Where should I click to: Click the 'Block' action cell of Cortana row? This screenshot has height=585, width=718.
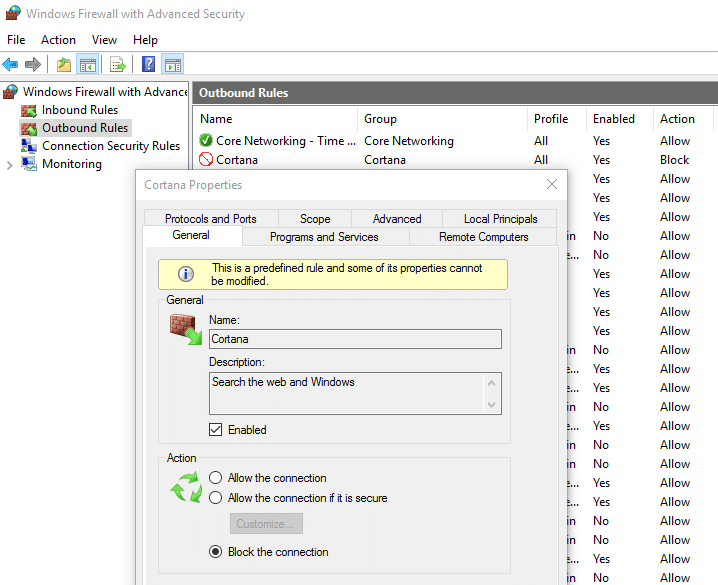[x=674, y=160]
